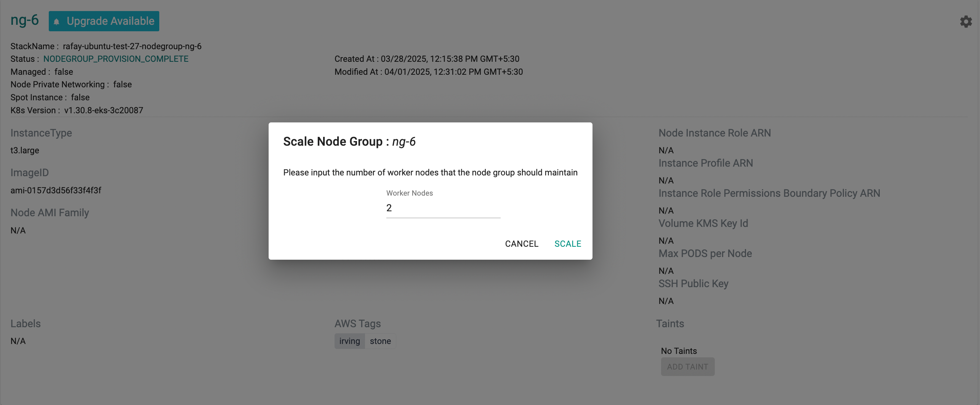Screen dimensions: 980x405
Task: Click the 'Scale Node Group : ng-6' dialog title
Action: point(349,142)
